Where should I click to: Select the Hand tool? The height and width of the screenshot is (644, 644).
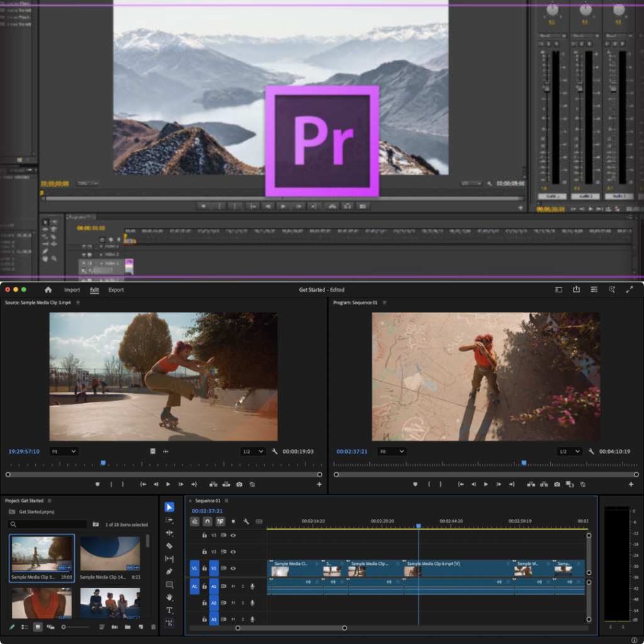tap(169, 597)
